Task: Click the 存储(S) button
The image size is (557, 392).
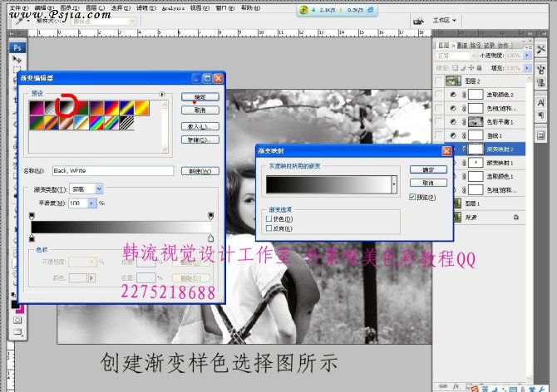Action: (x=200, y=140)
